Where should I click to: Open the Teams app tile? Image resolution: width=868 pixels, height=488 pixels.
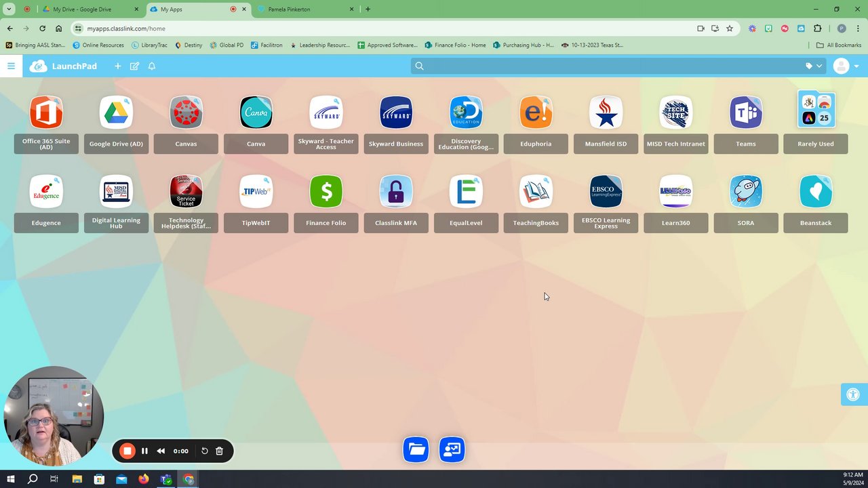tap(745, 113)
